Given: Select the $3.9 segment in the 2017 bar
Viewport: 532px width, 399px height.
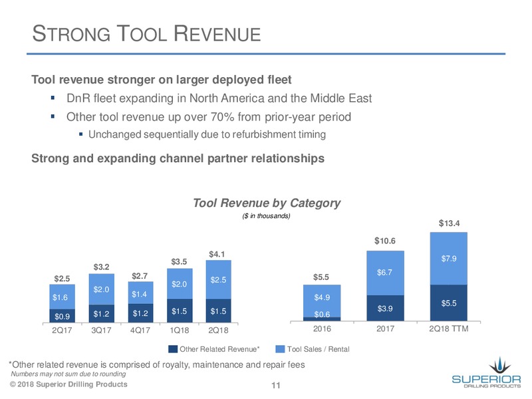Looking at the screenshot, I should [385, 308].
